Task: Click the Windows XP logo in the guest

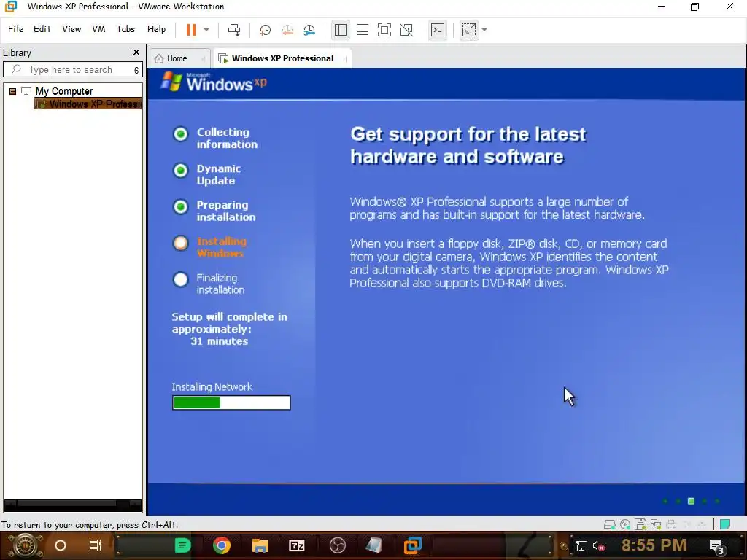Action: 214,82
